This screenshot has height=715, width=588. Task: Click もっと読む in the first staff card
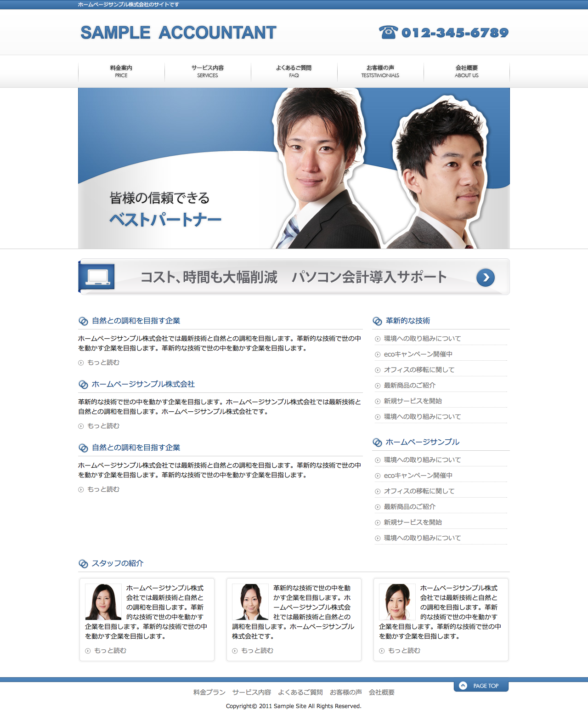110,651
